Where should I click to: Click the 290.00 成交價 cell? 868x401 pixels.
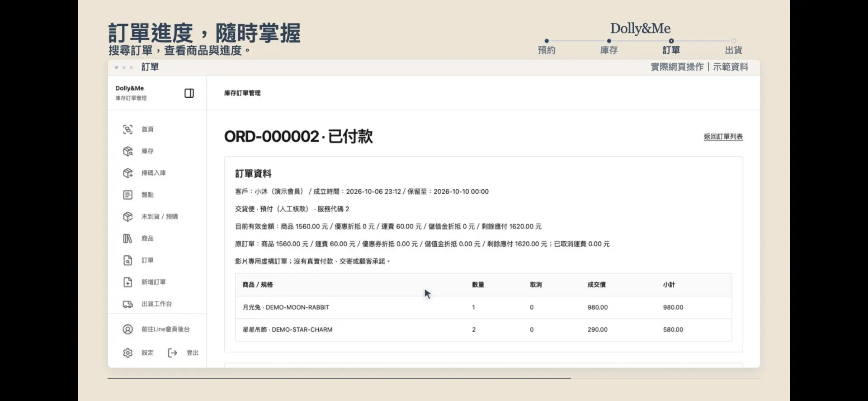point(598,329)
